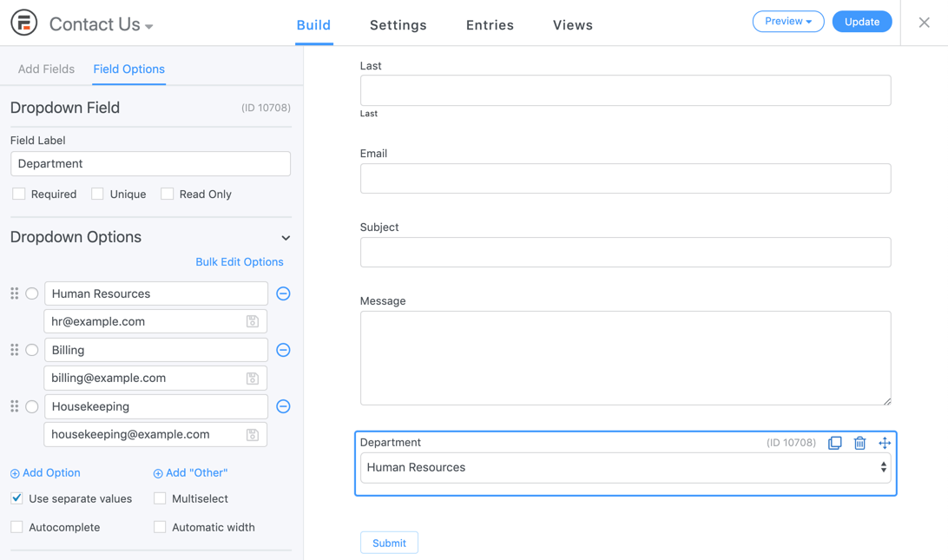The width and height of the screenshot is (948, 560).
Task: Enable the Autocomplete checkbox
Action: [x=17, y=527]
